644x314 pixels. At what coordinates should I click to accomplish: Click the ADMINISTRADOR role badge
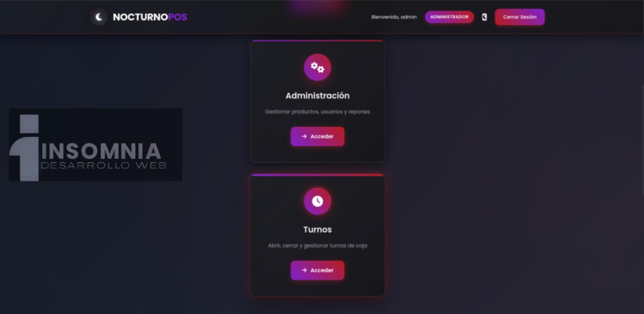[x=449, y=17]
